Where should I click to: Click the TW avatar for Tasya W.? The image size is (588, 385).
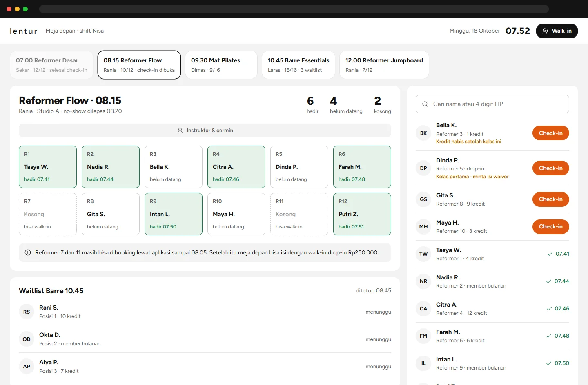[x=423, y=254]
